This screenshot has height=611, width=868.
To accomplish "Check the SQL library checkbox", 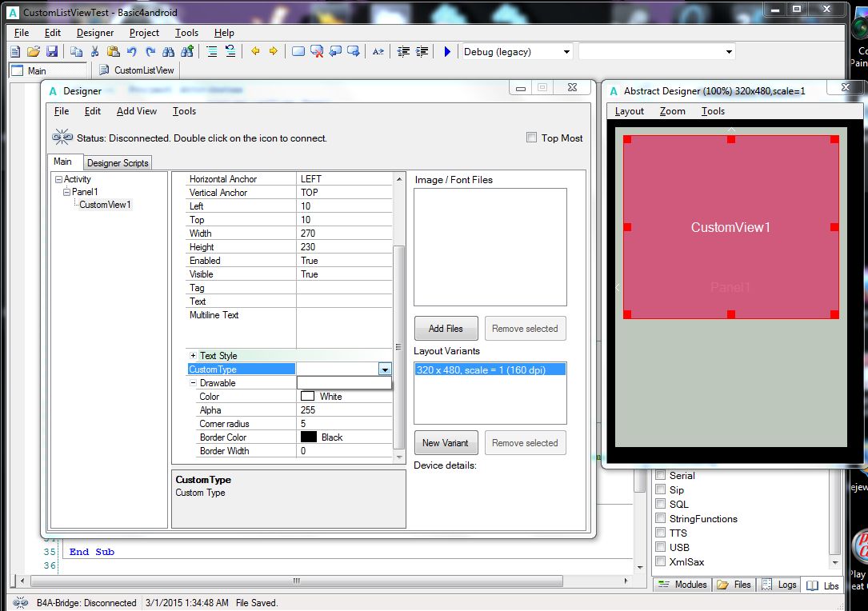I will coord(661,504).
